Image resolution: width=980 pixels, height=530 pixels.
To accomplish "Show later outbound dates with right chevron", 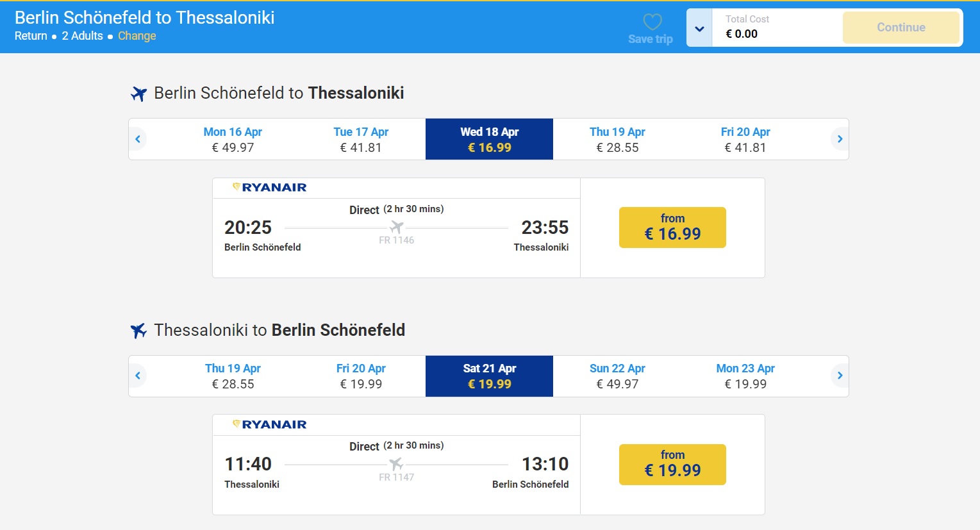I will pyautogui.click(x=840, y=139).
